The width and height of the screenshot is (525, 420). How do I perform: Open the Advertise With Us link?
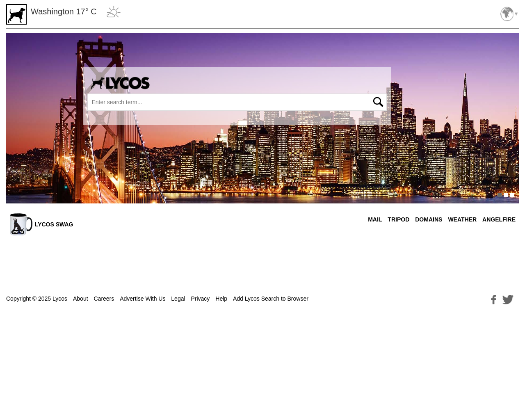142,299
